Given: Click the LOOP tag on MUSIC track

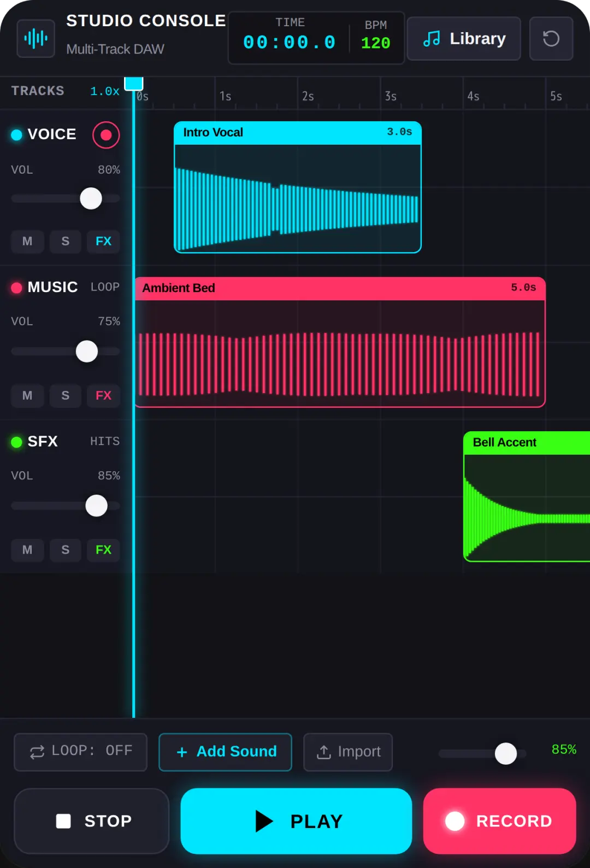Looking at the screenshot, I should tap(105, 287).
